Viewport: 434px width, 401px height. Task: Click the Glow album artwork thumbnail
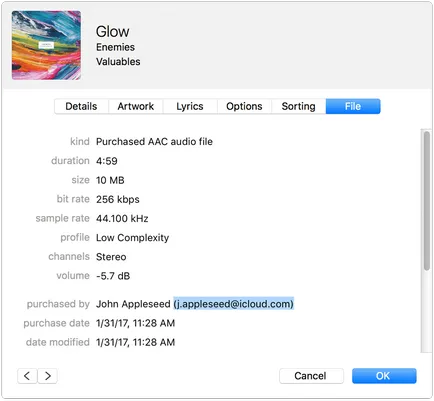46,45
